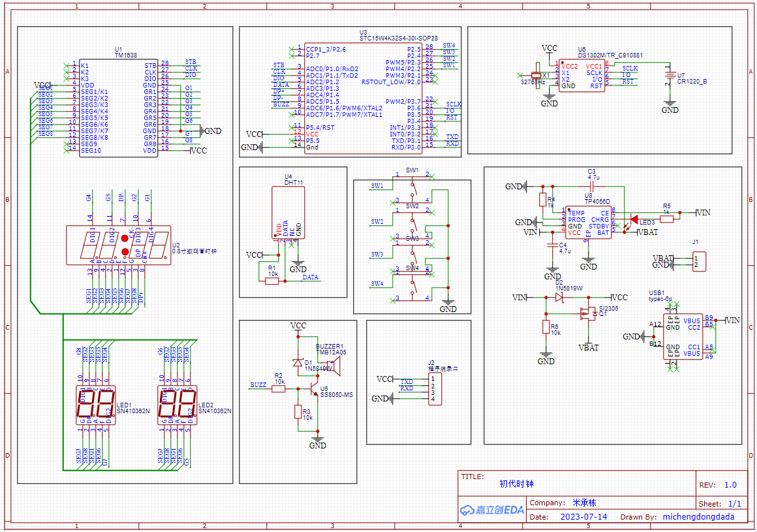The image size is (757, 532).
Task: Select the 初代时钟 title text field
Action: coord(516,484)
